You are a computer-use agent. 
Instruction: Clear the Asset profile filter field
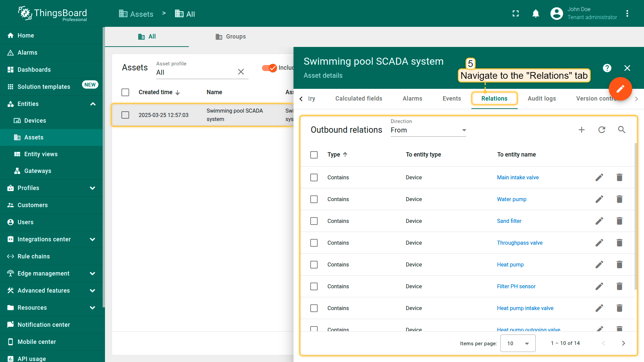pos(241,72)
